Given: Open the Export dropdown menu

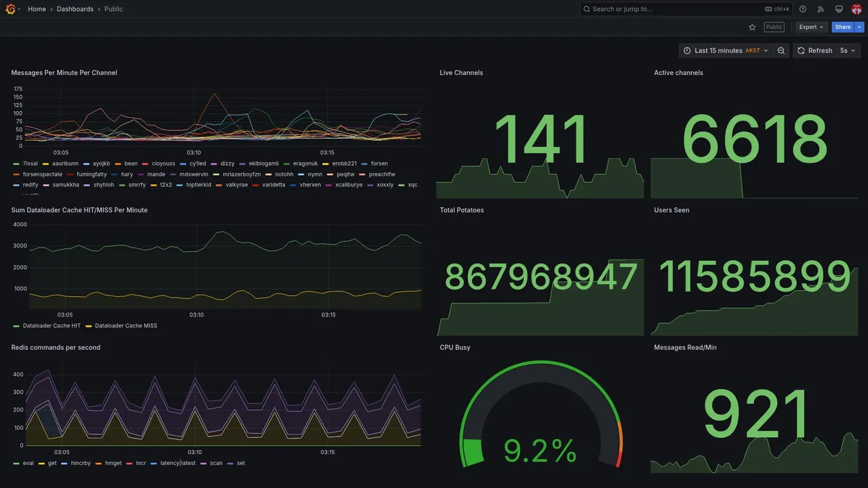Looking at the screenshot, I should click(x=811, y=27).
